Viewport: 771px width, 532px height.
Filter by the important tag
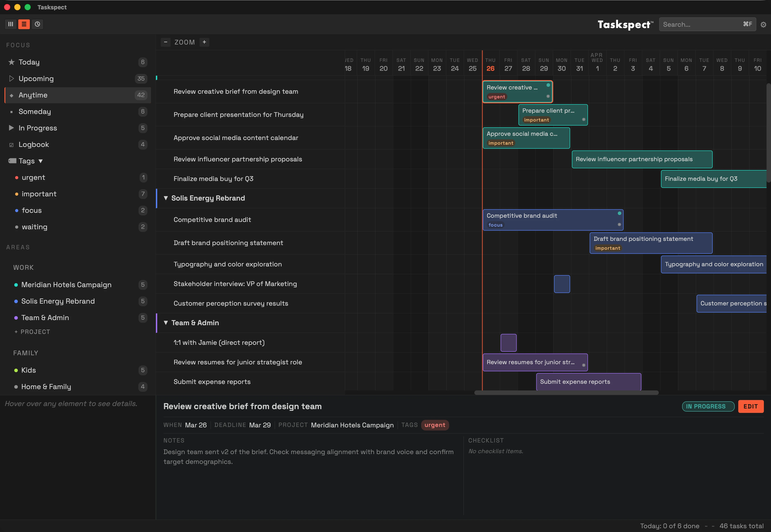(x=78, y=194)
